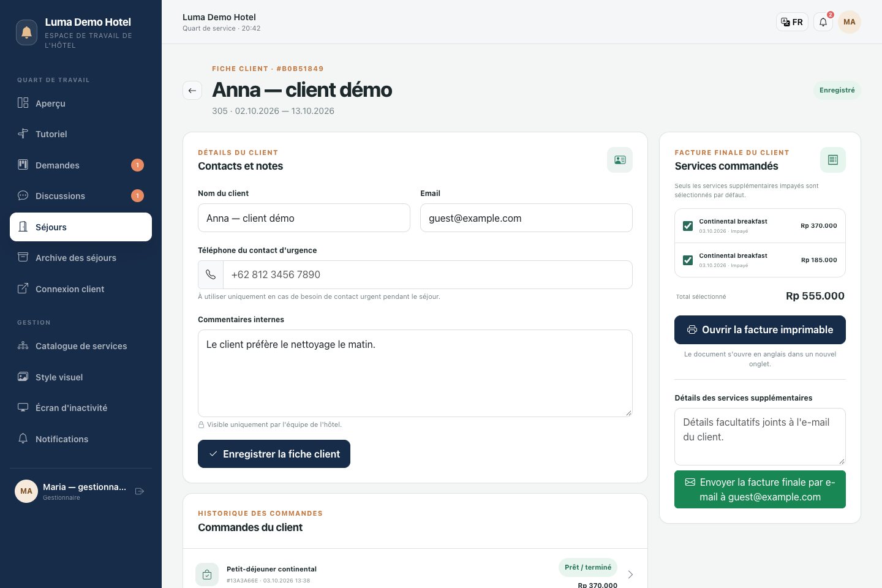The height and width of the screenshot is (588, 882).
Task: Open the notifications bell in top bar
Action: click(823, 22)
